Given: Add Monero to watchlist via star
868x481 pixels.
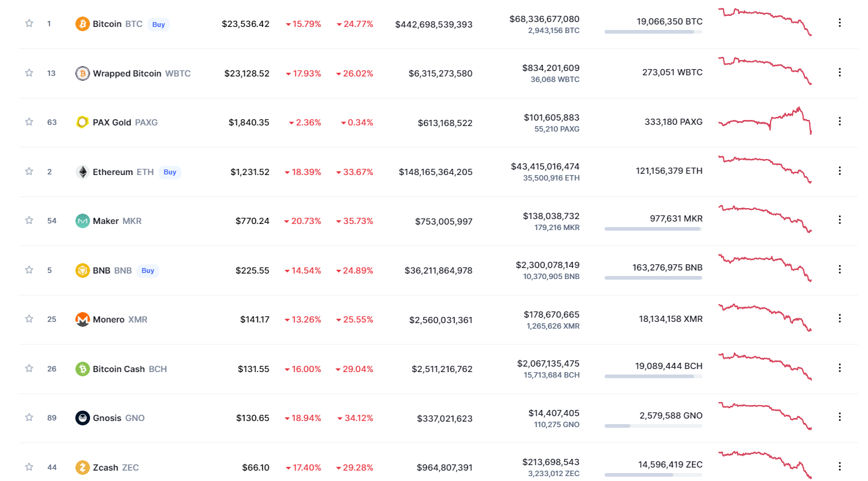Looking at the screenshot, I should pyautogui.click(x=29, y=319).
